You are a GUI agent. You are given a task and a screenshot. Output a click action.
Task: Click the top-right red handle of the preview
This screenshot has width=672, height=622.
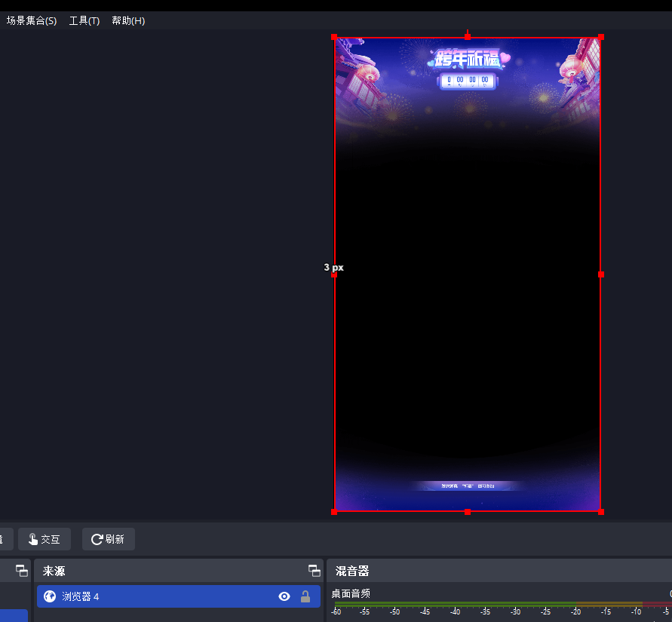(x=601, y=37)
